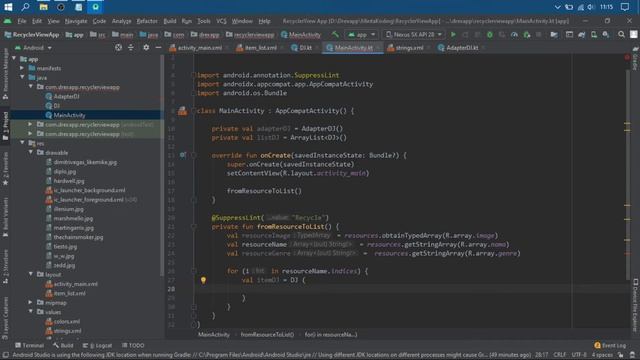Image resolution: width=640 pixels, height=360 pixels.
Task: Start debugging with the green bug icon
Action: pyautogui.click(x=490, y=35)
